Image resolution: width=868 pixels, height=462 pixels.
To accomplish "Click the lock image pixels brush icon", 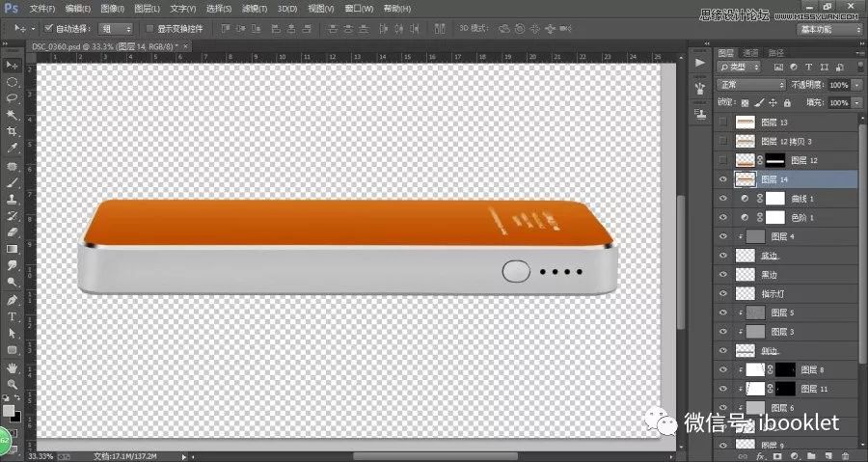I will (760, 103).
